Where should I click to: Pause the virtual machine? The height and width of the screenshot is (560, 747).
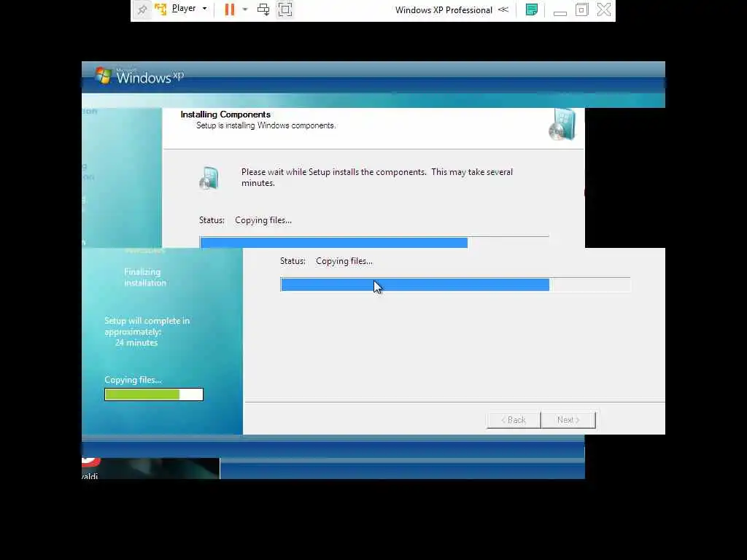click(230, 9)
